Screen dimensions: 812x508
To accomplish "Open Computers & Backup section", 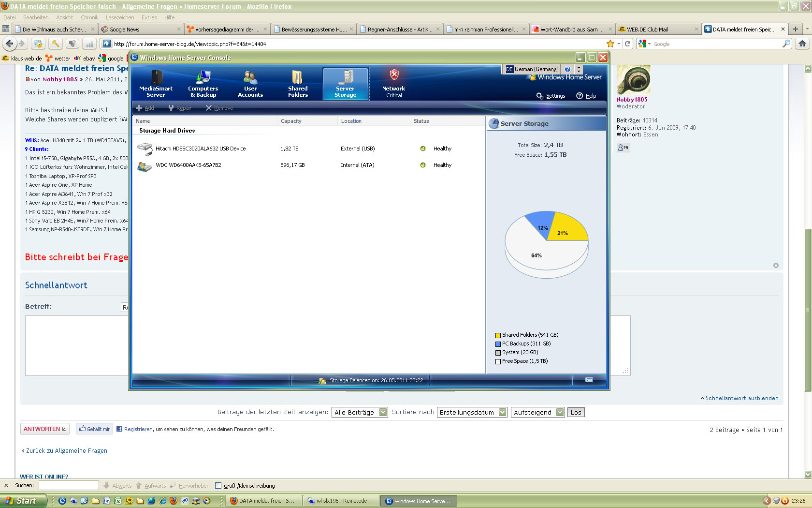I will click(203, 83).
